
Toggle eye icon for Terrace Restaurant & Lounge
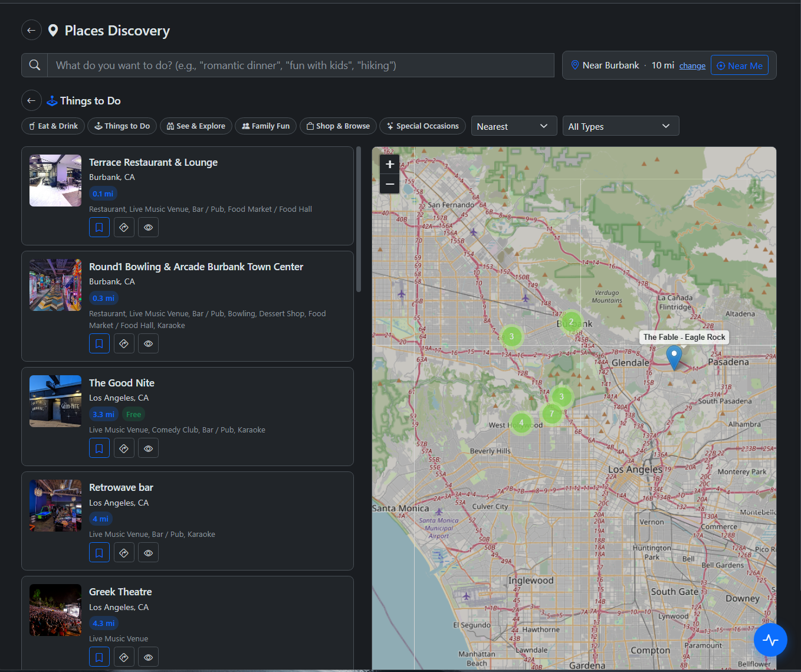pos(148,227)
